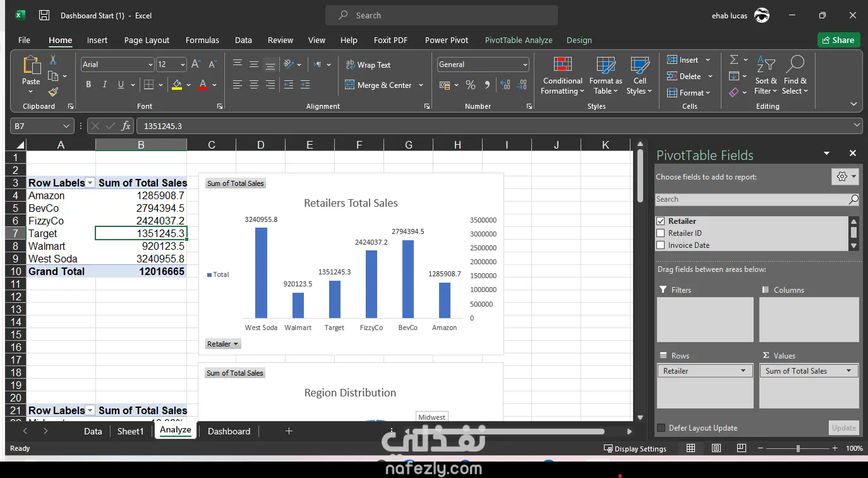Open Conditional Formatting menu
868x478 pixels.
tap(562, 76)
